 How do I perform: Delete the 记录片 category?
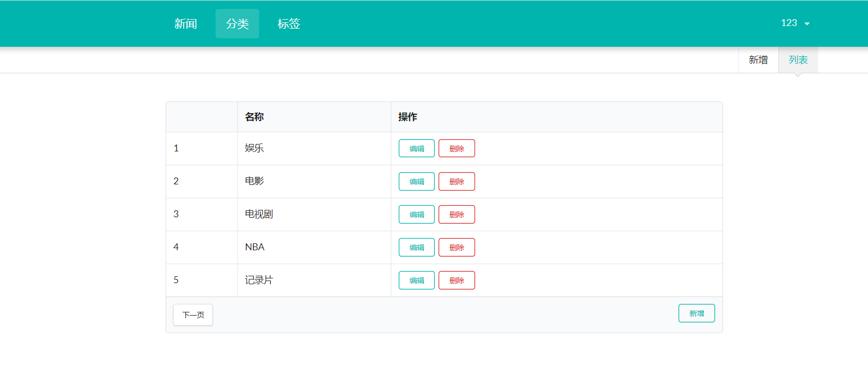coord(457,280)
